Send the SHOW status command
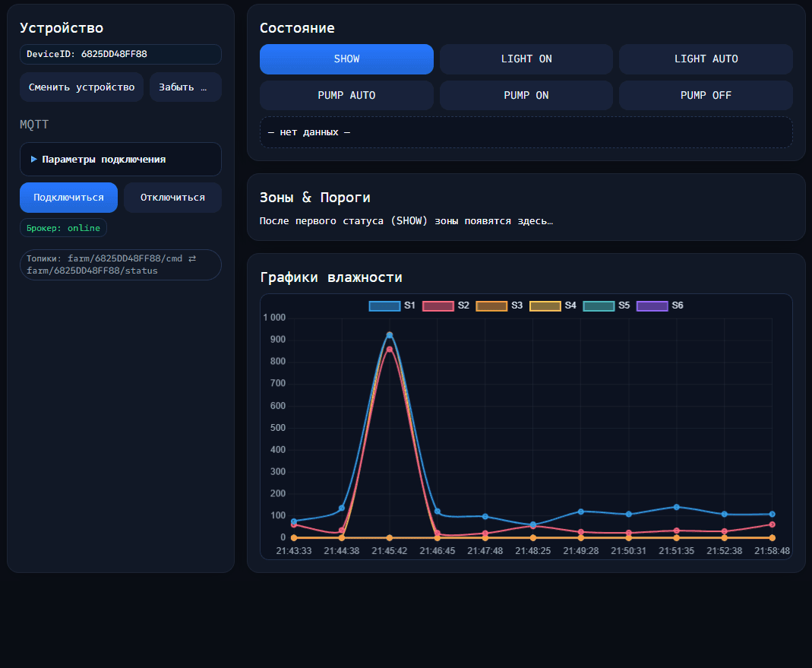Image resolution: width=812 pixels, height=668 pixels. pos(346,59)
